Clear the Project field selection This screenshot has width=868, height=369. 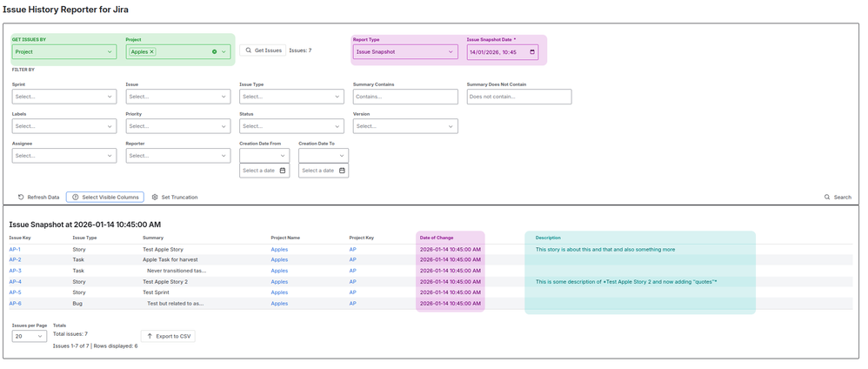pyautogui.click(x=214, y=52)
